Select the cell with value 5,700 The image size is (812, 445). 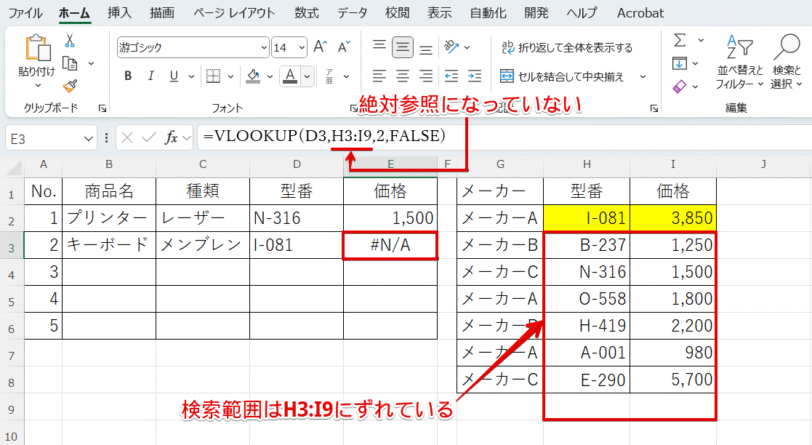[x=673, y=380]
